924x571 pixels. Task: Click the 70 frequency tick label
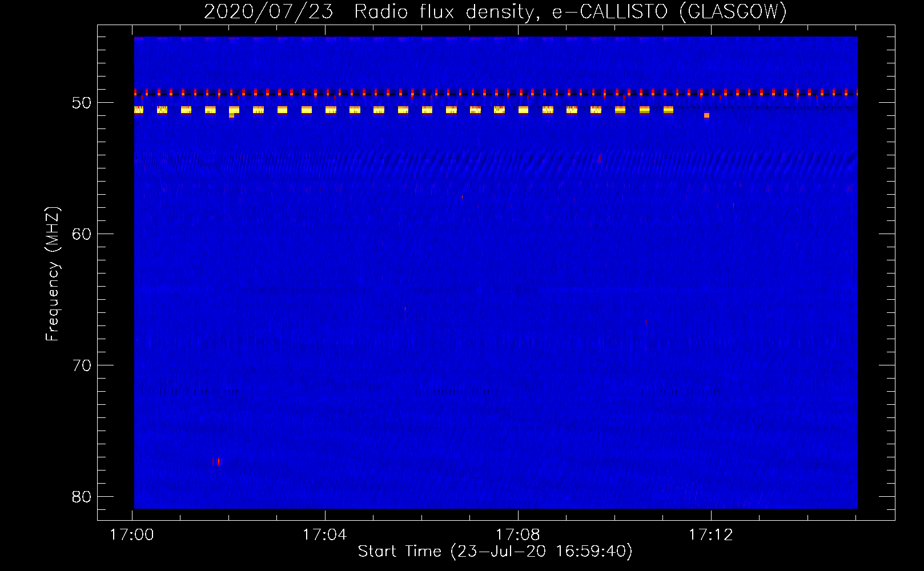click(82, 365)
